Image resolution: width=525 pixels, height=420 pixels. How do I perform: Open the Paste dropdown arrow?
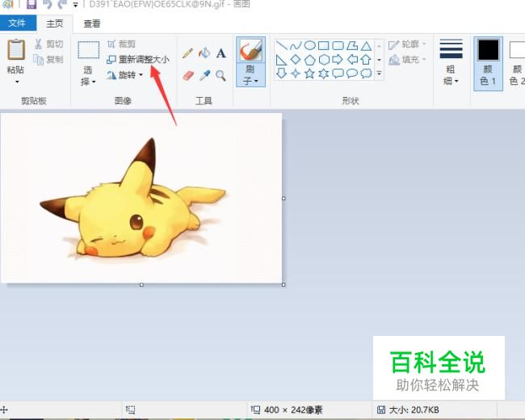[17, 82]
